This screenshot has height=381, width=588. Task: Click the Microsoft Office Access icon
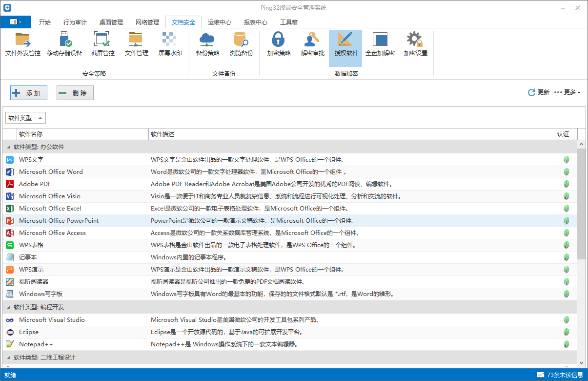click(x=9, y=233)
